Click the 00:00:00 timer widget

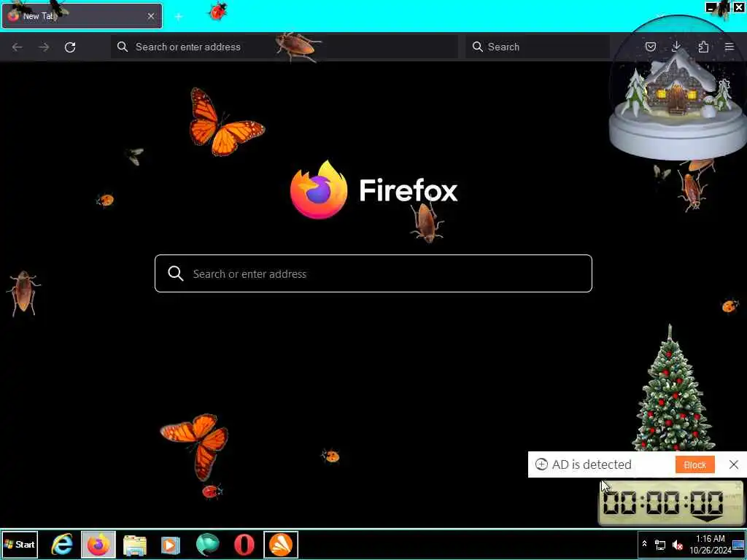[670, 503]
